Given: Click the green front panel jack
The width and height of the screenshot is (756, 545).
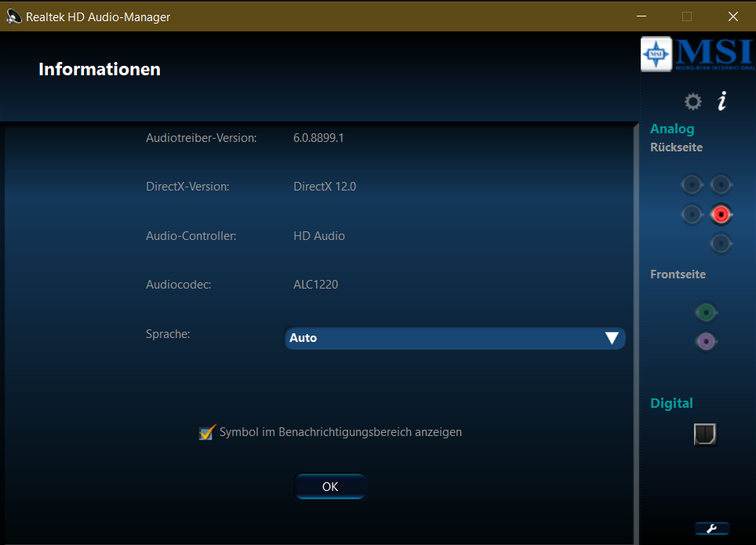Looking at the screenshot, I should (x=706, y=313).
